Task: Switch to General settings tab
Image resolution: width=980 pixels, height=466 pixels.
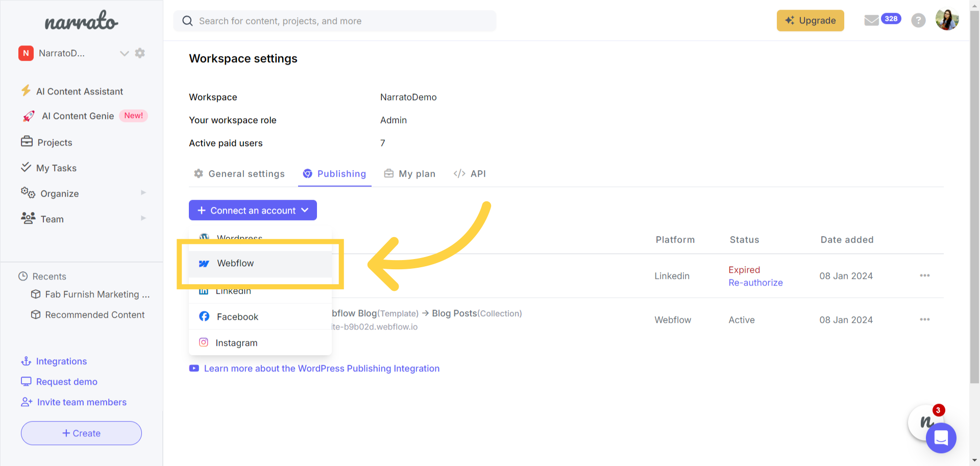Action: [x=239, y=174]
